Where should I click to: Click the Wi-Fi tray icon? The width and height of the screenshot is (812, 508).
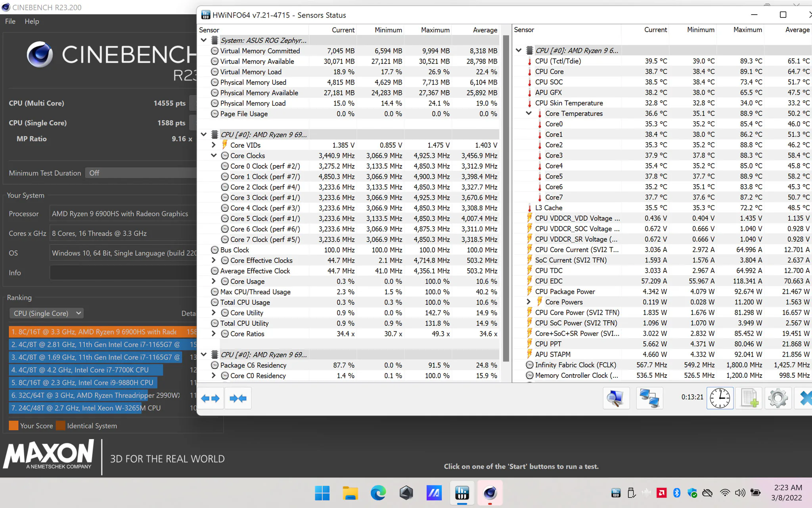coord(725,493)
